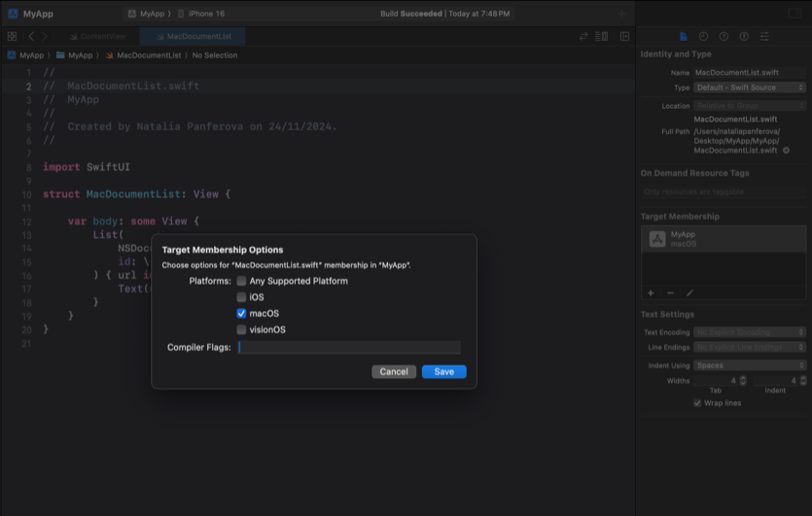Click the MyApp project breadcrumb

pyautogui.click(x=26, y=55)
